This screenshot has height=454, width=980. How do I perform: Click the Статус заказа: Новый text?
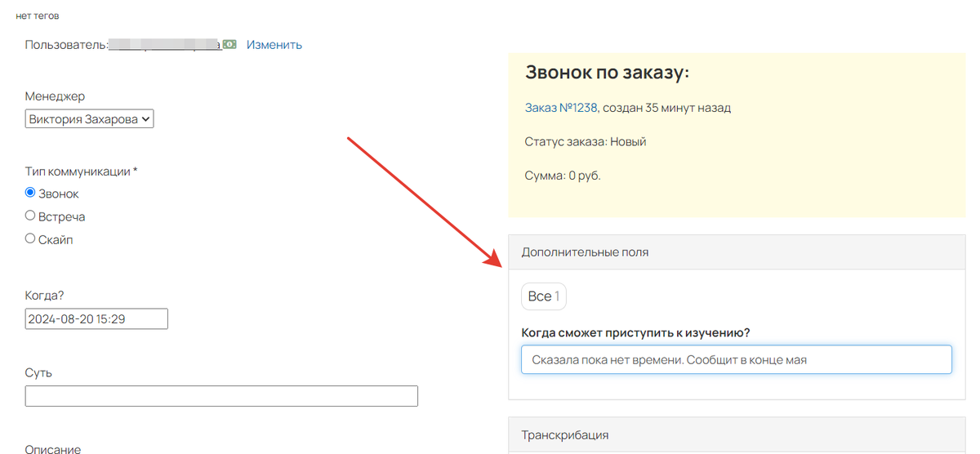586,142
